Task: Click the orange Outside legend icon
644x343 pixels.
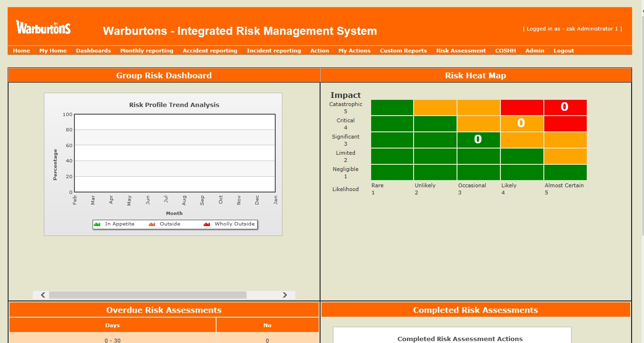Action: coord(152,224)
